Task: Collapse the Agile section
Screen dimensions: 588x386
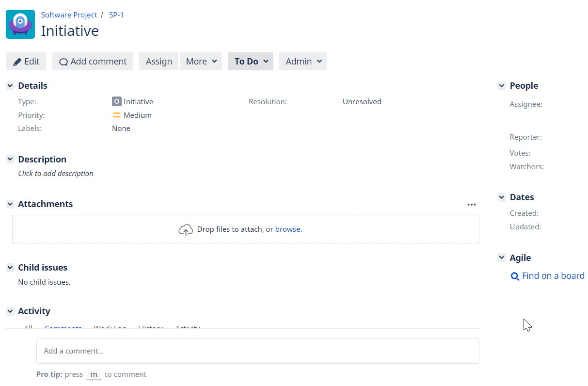Action: [501, 257]
